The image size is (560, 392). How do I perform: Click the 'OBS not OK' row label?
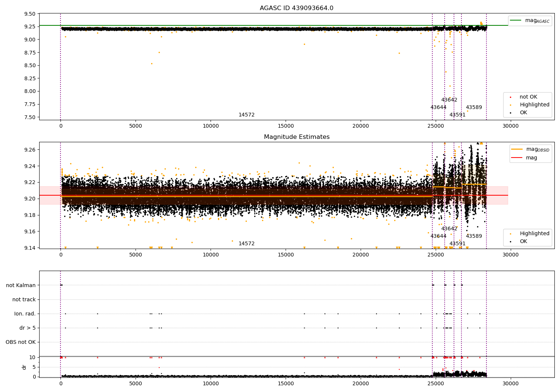coord(21,342)
